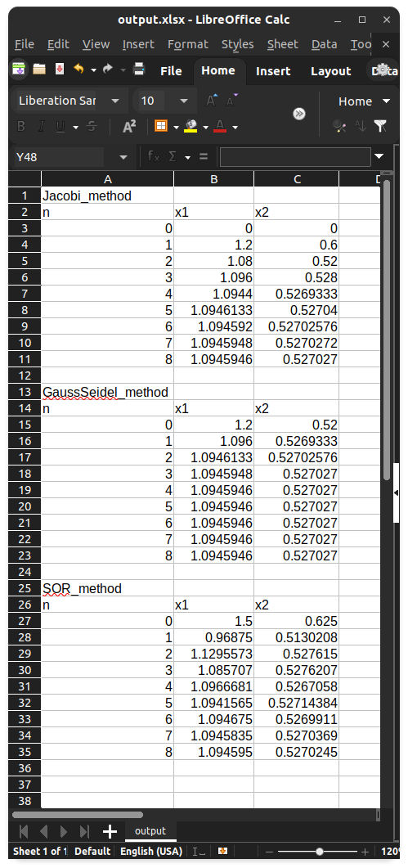Undo the last action
Screen dimensions: 408x868
point(78,70)
